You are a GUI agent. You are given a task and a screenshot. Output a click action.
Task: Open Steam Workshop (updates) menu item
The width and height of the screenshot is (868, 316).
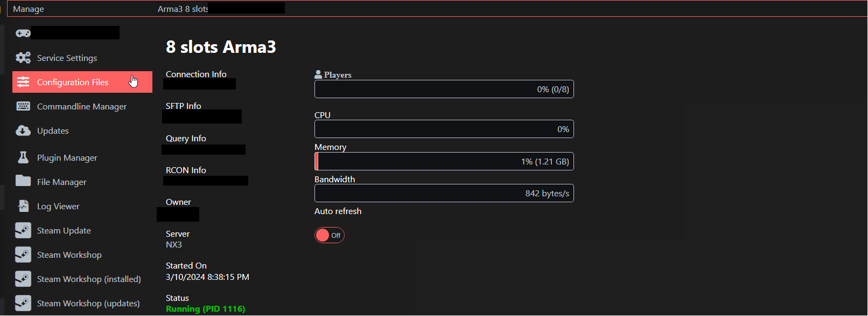(x=88, y=303)
